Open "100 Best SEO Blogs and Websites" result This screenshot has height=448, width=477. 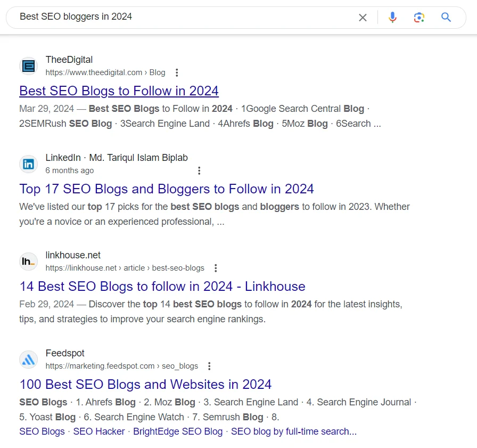point(145,384)
